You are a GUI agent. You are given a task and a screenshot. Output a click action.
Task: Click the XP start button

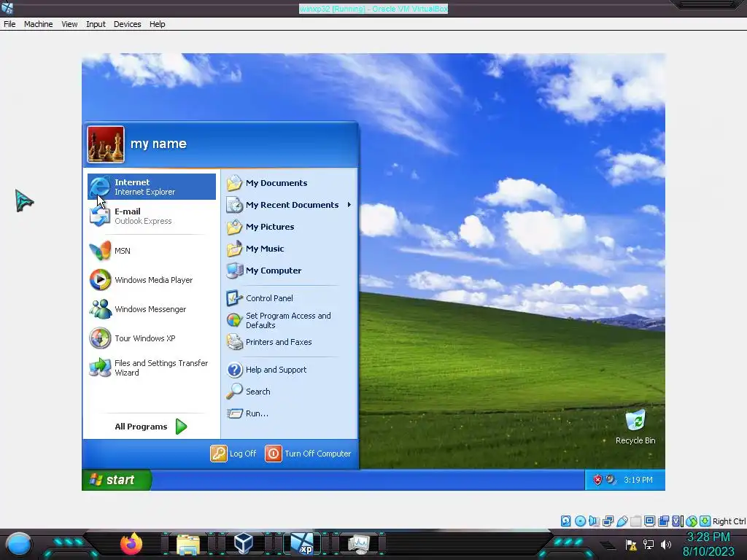(117, 480)
